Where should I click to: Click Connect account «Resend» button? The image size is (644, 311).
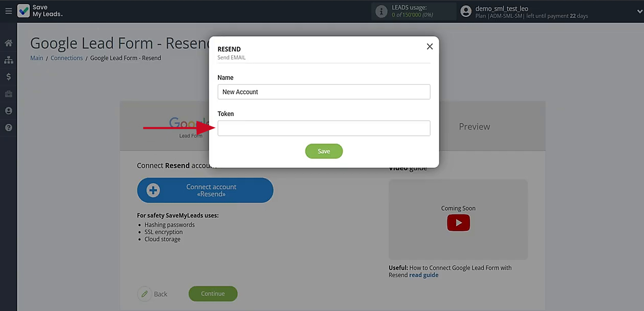pyautogui.click(x=205, y=190)
